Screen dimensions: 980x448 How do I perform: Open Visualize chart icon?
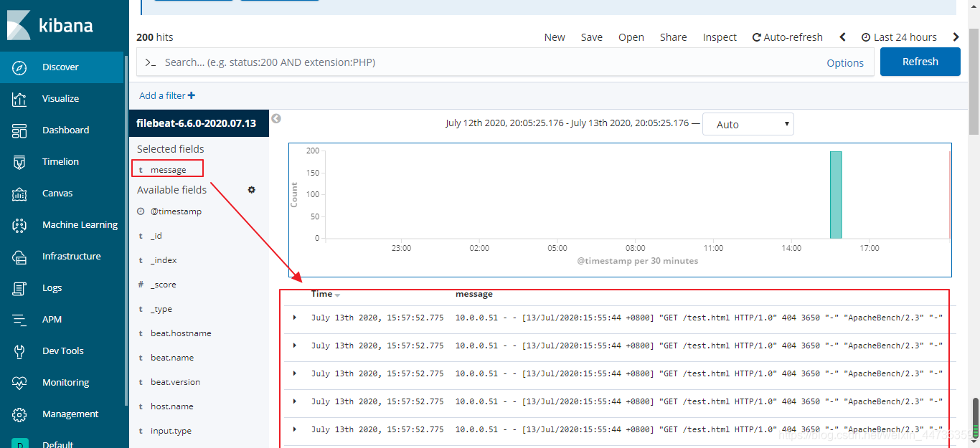pos(20,99)
